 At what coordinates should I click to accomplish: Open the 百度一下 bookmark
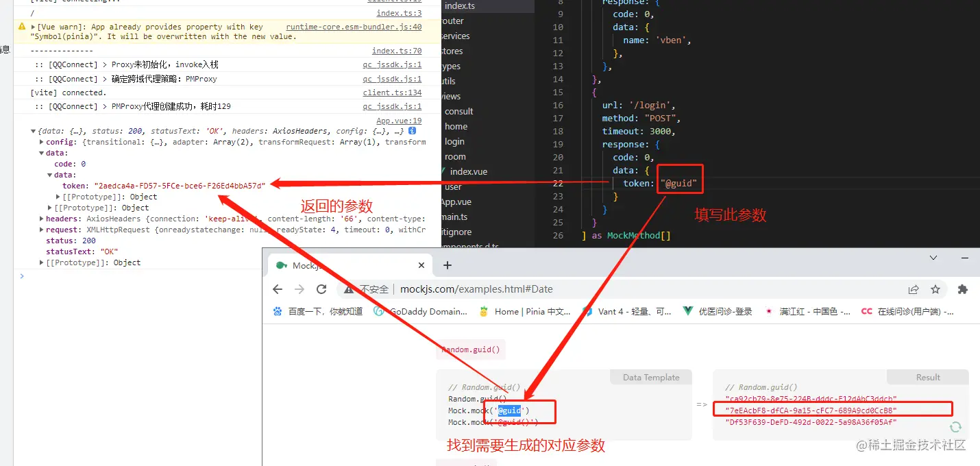pos(319,311)
